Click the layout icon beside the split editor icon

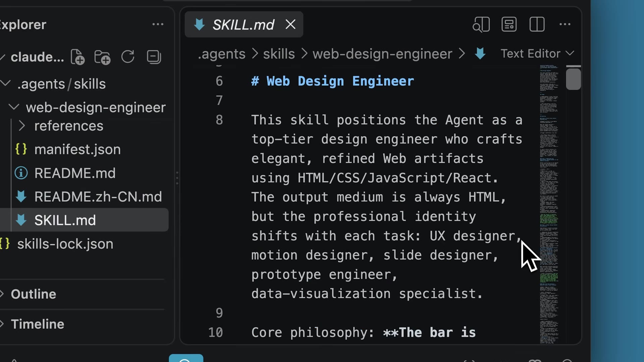point(509,24)
